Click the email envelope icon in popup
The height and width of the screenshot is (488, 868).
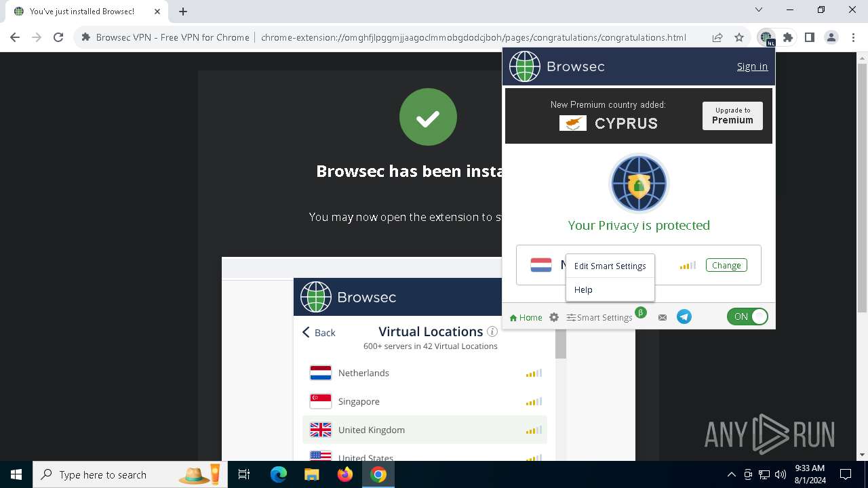(663, 317)
